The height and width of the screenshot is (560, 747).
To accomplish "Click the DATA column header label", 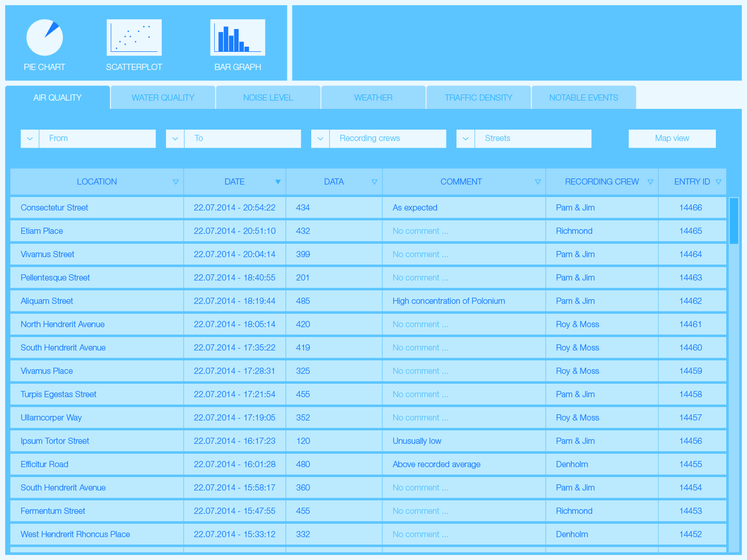I will pos(334,182).
